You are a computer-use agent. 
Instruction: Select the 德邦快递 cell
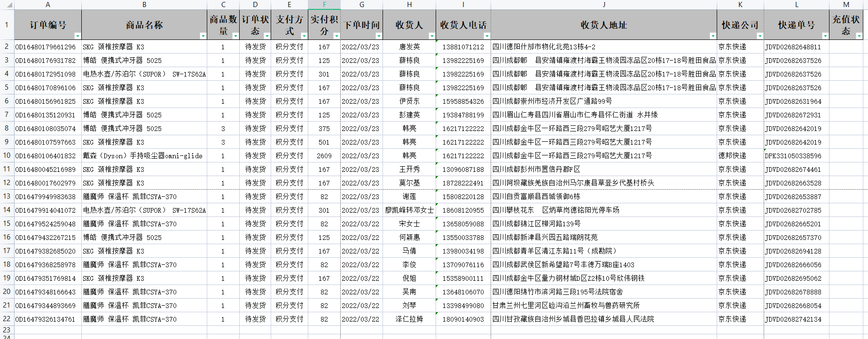click(740, 156)
